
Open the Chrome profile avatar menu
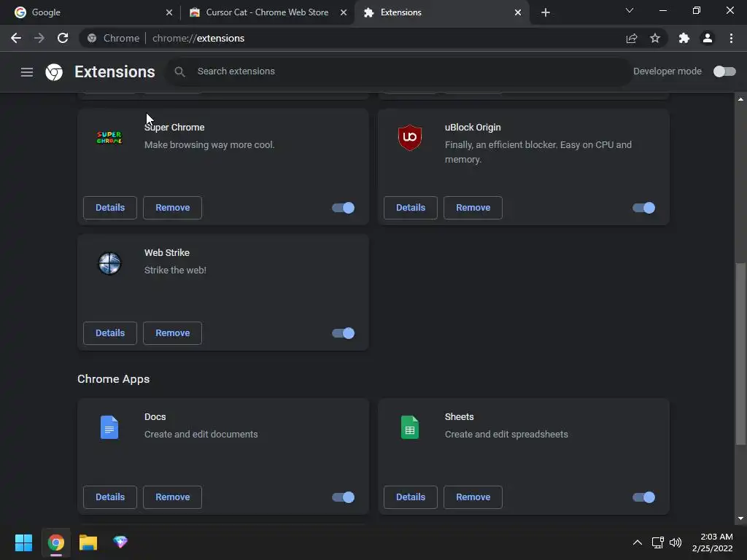pos(708,38)
